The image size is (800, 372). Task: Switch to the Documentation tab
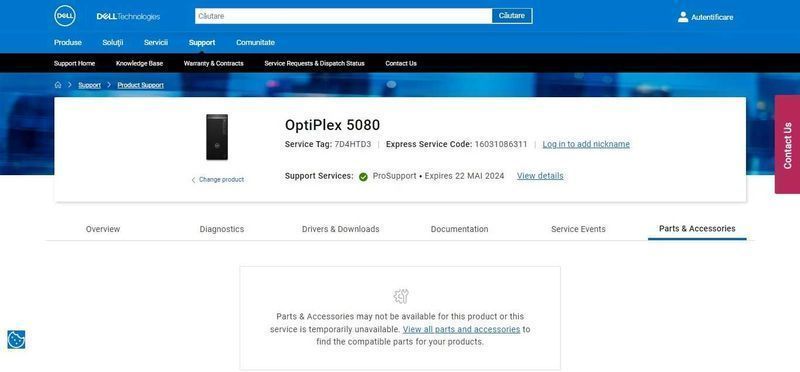pyautogui.click(x=460, y=229)
